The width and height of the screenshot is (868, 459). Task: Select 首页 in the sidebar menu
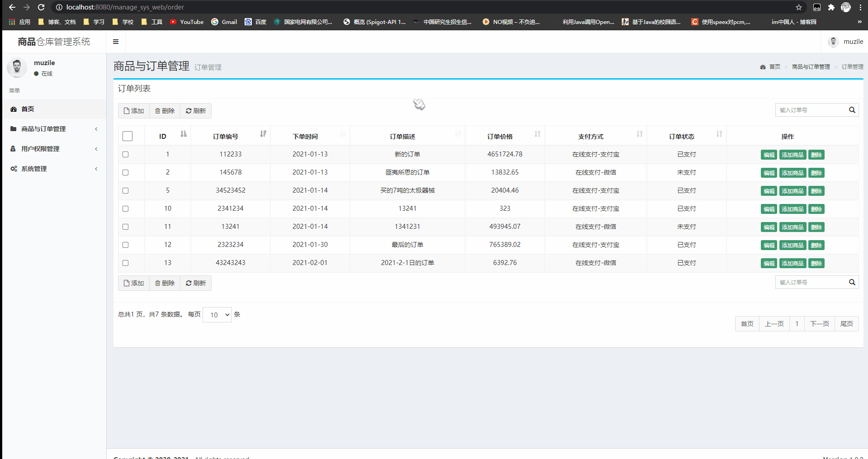(27, 109)
